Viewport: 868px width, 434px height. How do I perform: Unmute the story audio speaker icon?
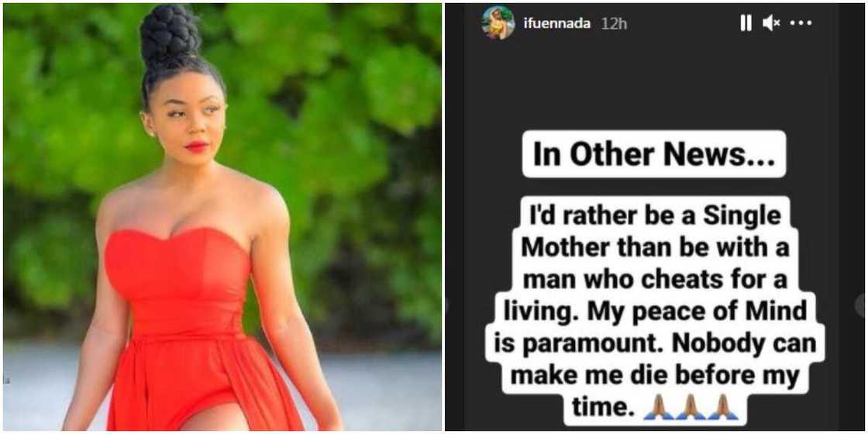point(771,23)
